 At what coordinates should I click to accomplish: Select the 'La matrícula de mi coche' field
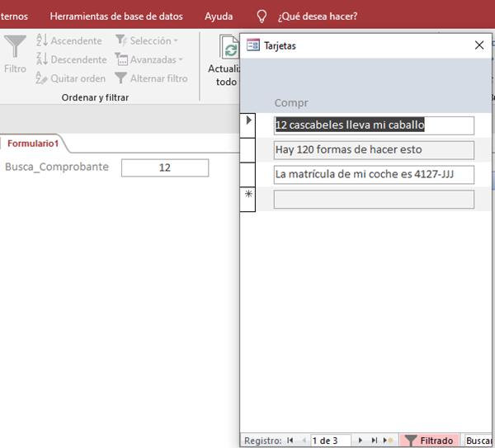pos(374,175)
